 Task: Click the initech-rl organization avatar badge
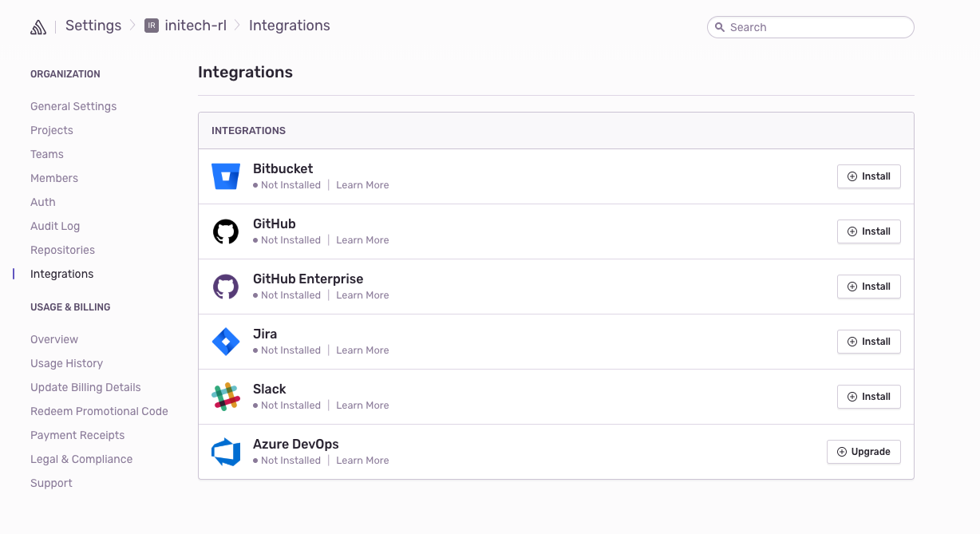[152, 26]
